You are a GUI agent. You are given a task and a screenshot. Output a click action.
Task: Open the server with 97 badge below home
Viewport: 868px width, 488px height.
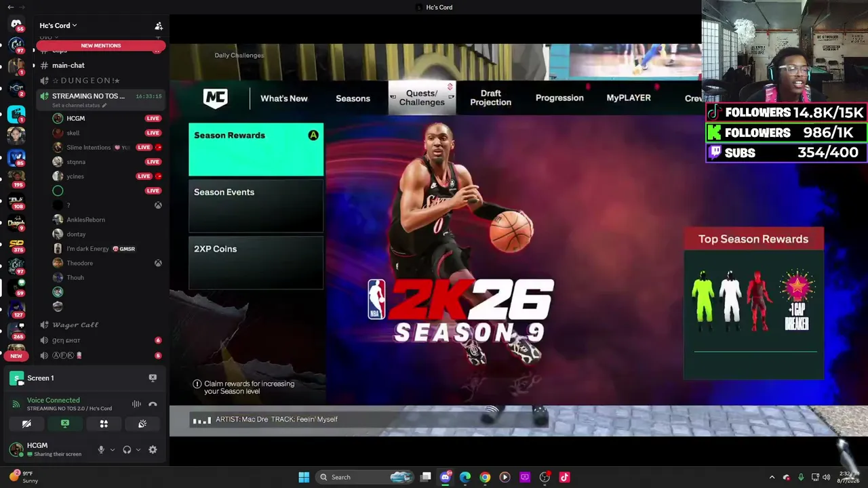pyautogui.click(x=16, y=45)
